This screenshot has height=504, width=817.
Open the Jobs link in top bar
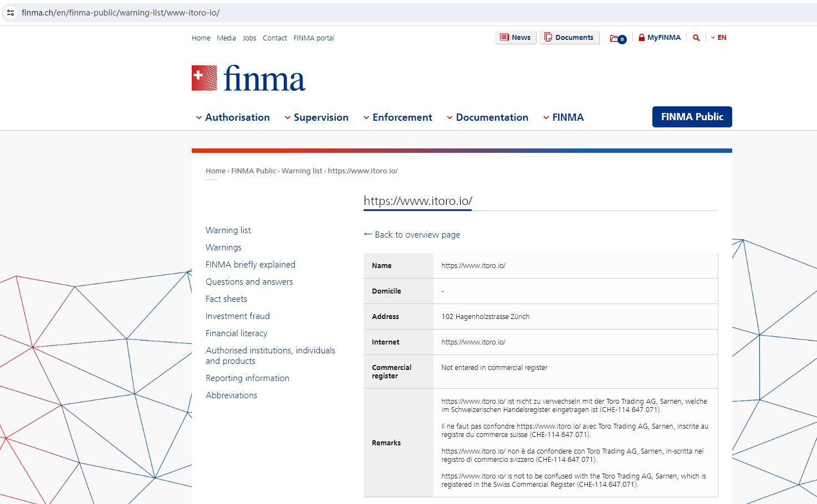[x=249, y=38]
